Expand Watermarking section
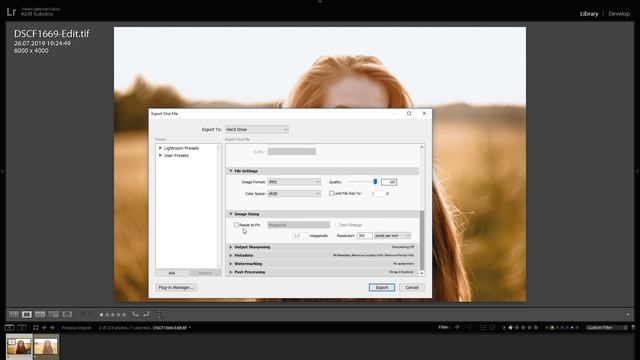The height and width of the screenshot is (360, 640). click(x=231, y=264)
